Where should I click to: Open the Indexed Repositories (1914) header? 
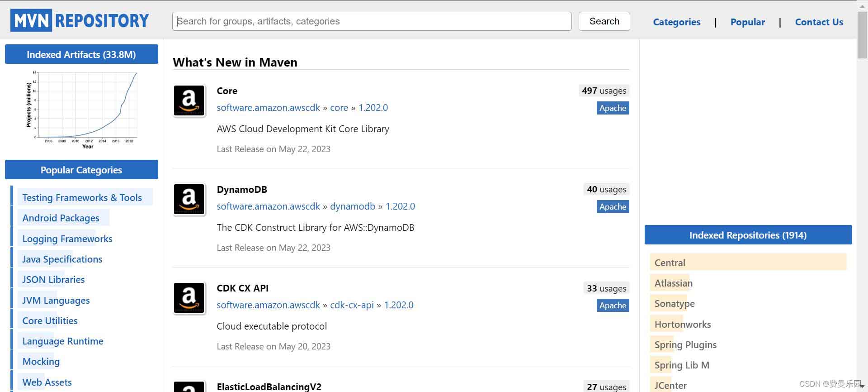click(748, 235)
